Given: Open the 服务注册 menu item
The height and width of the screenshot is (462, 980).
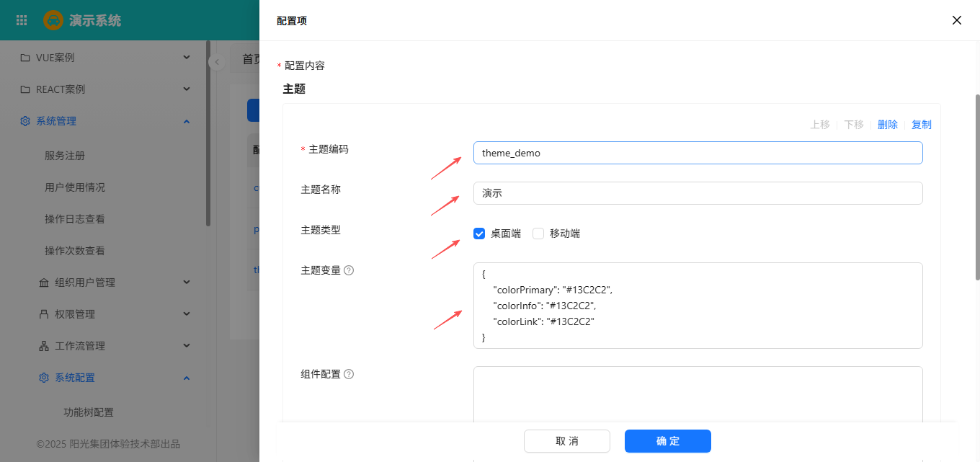Looking at the screenshot, I should 65,156.
